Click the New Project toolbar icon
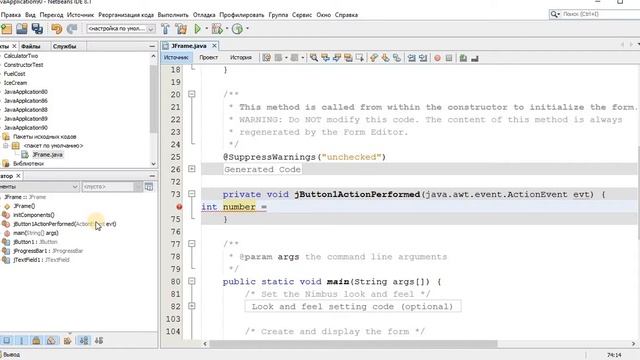Screen dimensions: 640x360 click(7, 29)
